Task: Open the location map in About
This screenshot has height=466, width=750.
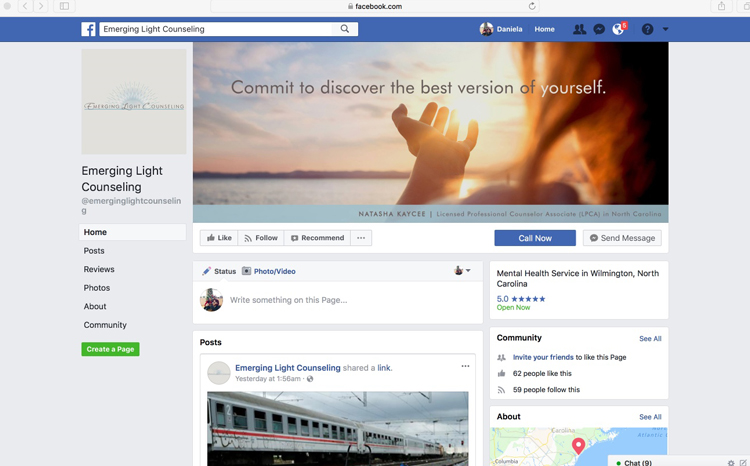Action: [x=579, y=447]
